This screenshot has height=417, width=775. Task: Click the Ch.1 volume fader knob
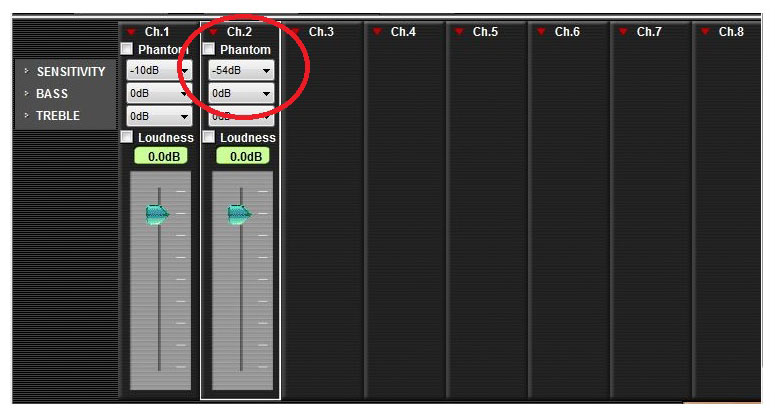click(x=157, y=214)
